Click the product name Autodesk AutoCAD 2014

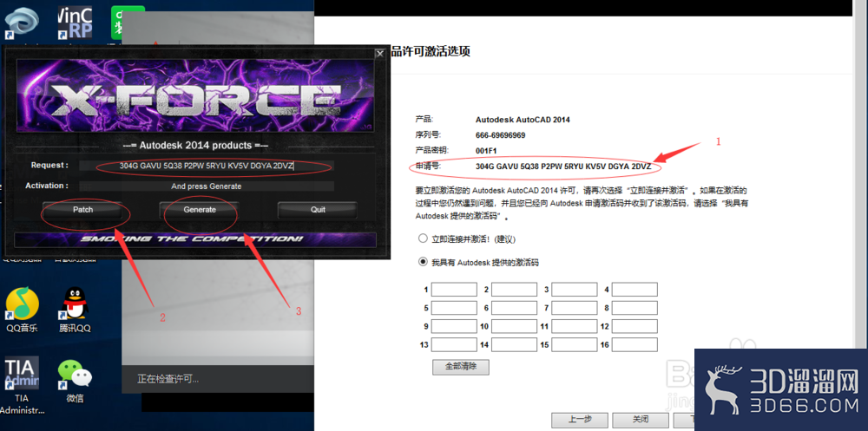(x=523, y=120)
